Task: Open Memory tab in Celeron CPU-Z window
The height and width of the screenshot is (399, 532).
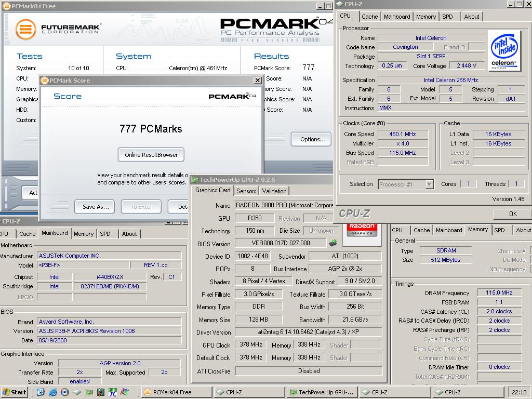Action: click(426, 17)
